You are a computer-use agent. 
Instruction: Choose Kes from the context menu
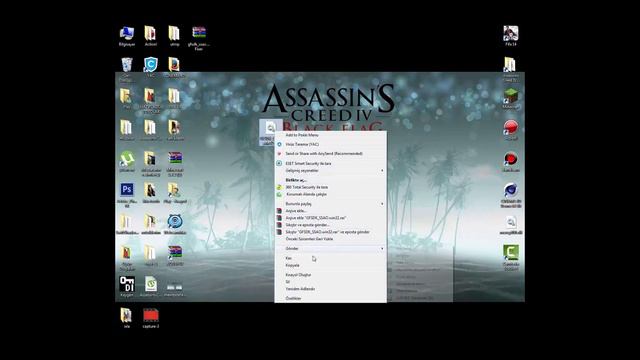[x=330, y=258]
